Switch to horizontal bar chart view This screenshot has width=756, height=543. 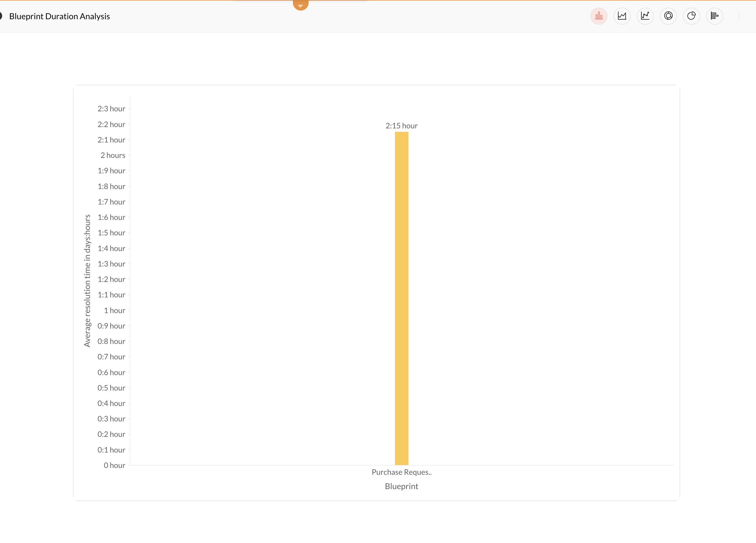click(x=714, y=16)
